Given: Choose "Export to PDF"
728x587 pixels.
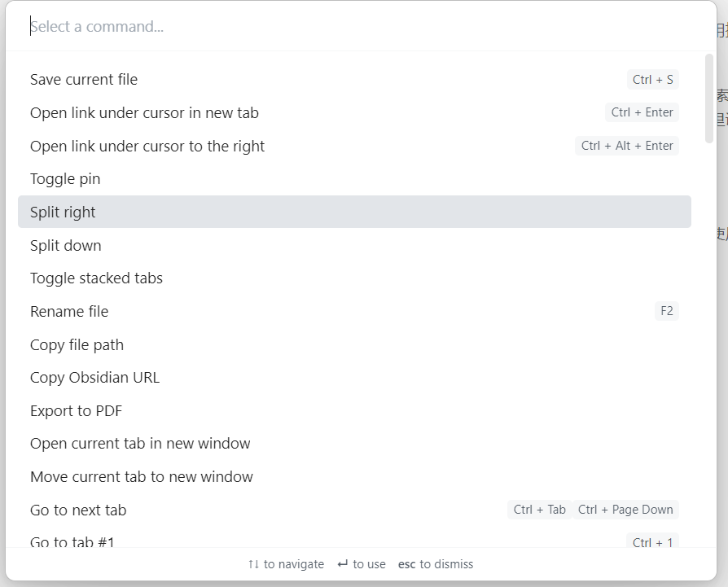Looking at the screenshot, I should [76, 411].
